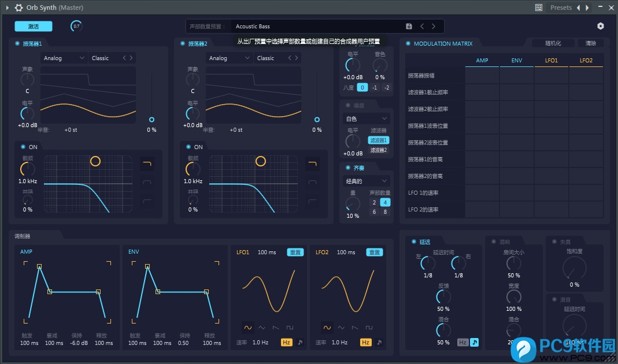Save the preset with the disk icon

point(409,27)
